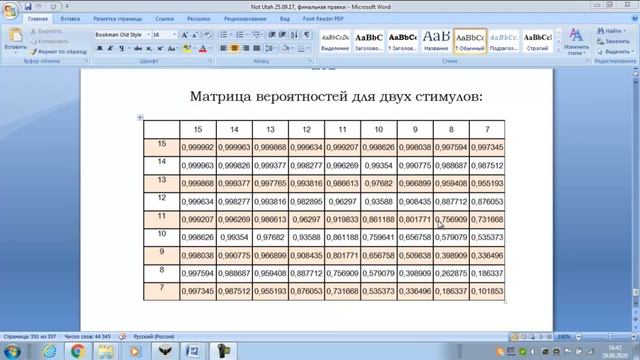
Task: Open the Главная ribbon tab
Action: 38,19
